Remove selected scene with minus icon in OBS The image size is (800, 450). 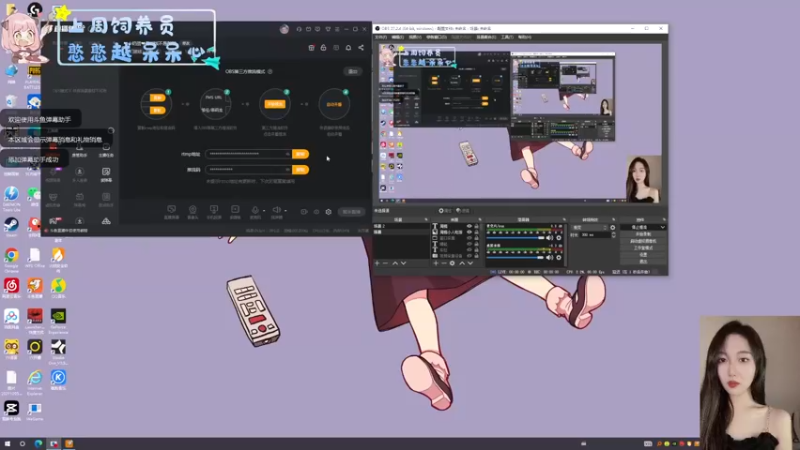pyautogui.click(x=386, y=263)
